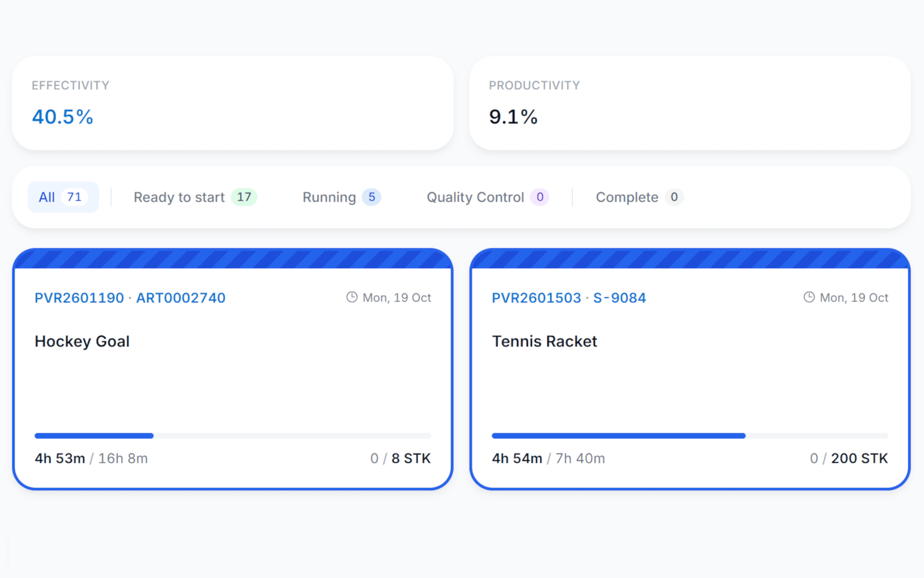Open the Effectivity 40.5% card
The width and height of the screenshot is (924, 578).
tap(232, 103)
